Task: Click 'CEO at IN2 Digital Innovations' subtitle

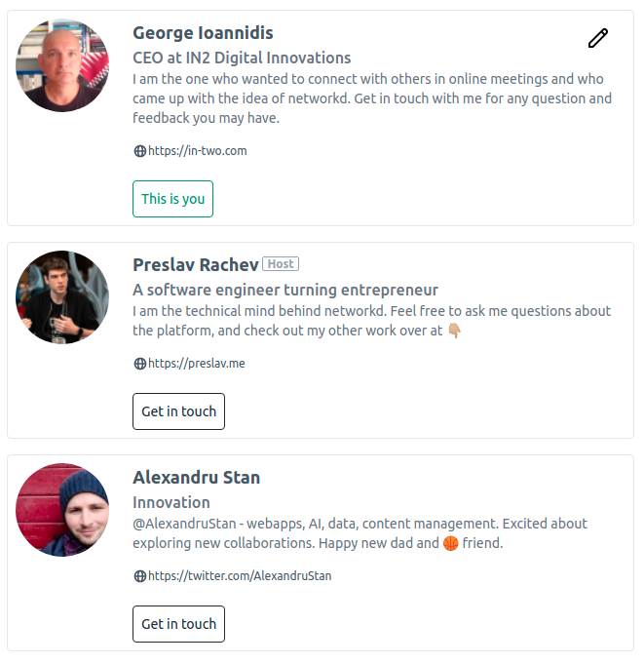Action: [x=242, y=58]
